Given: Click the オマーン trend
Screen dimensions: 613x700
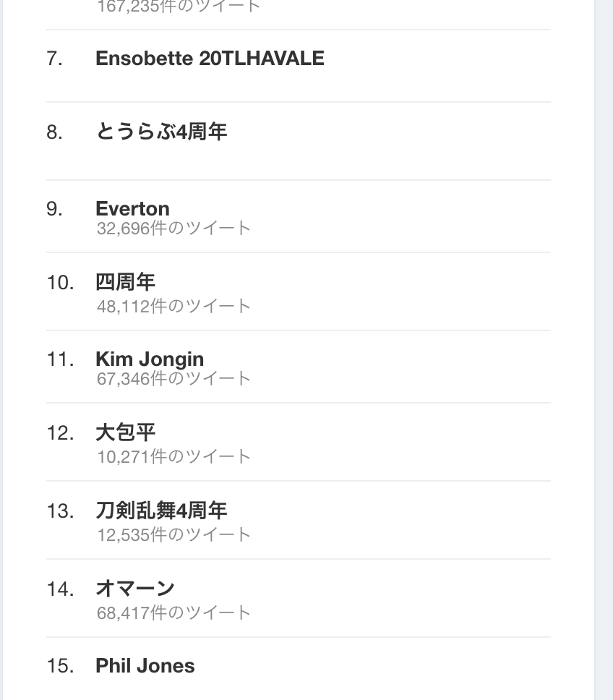Looking at the screenshot, I should pyautogui.click(x=135, y=589).
